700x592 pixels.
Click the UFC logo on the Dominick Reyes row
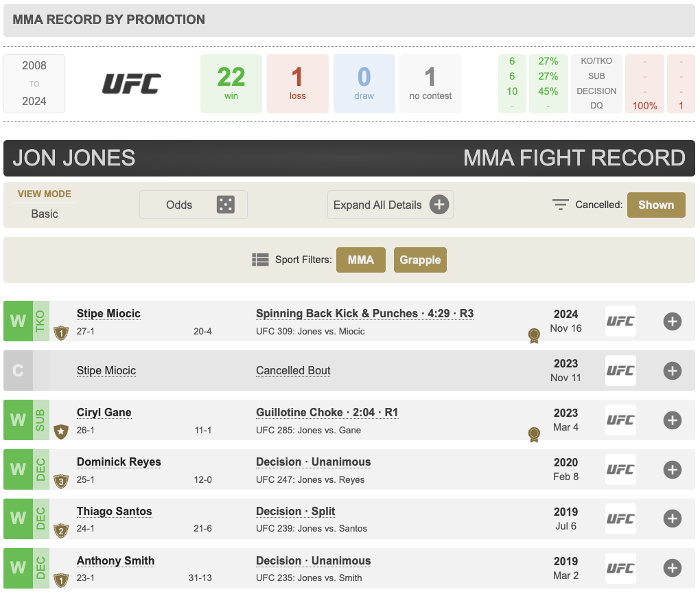[620, 470]
